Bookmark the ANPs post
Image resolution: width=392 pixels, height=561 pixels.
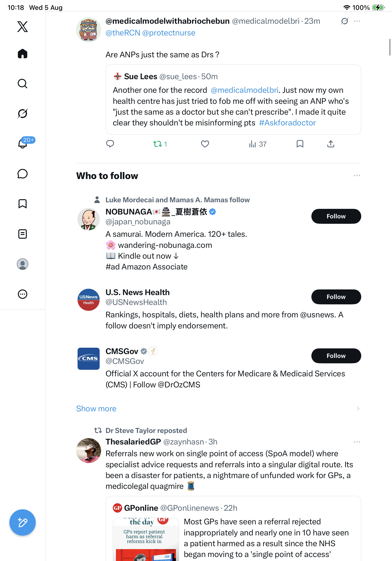300,144
